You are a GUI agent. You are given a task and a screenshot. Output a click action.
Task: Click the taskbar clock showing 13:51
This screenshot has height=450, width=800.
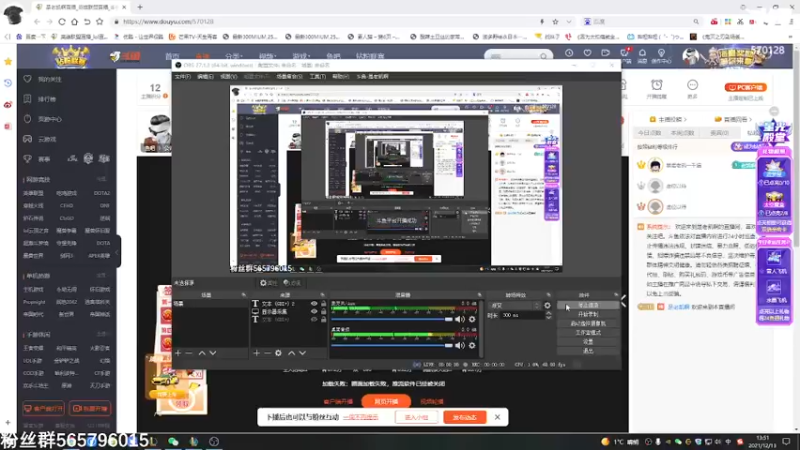[762, 441]
